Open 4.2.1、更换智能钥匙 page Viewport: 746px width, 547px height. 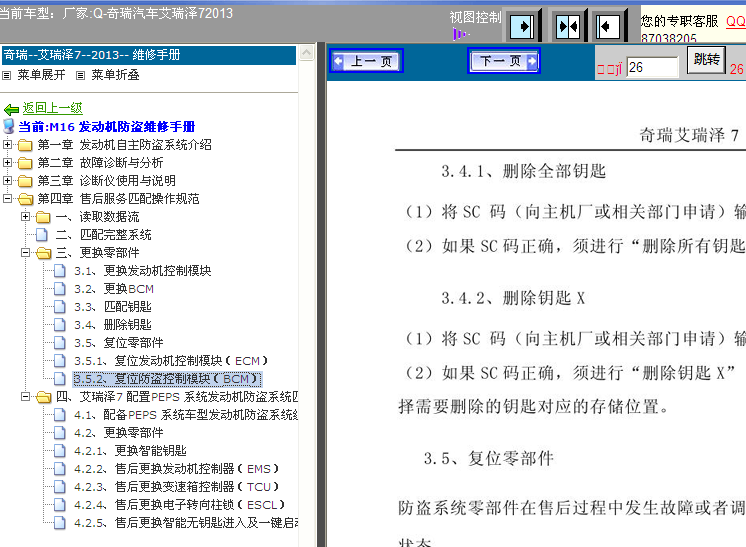[130, 451]
